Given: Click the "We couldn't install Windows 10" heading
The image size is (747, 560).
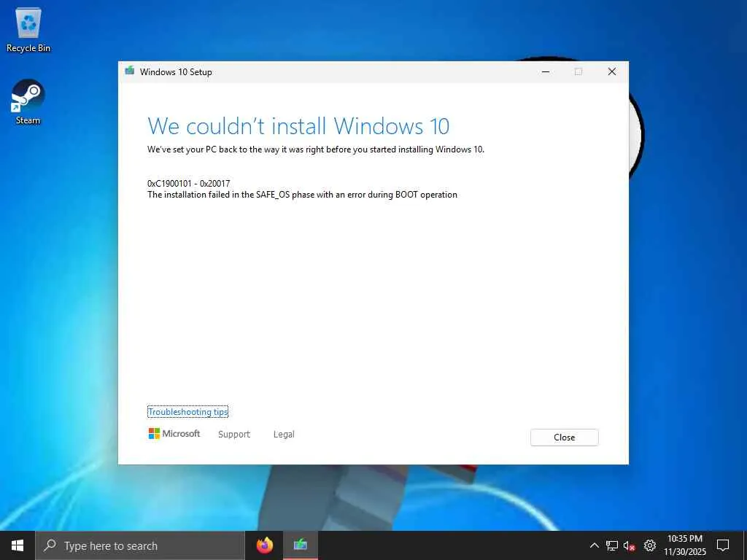Looking at the screenshot, I should click(x=298, y=126).
